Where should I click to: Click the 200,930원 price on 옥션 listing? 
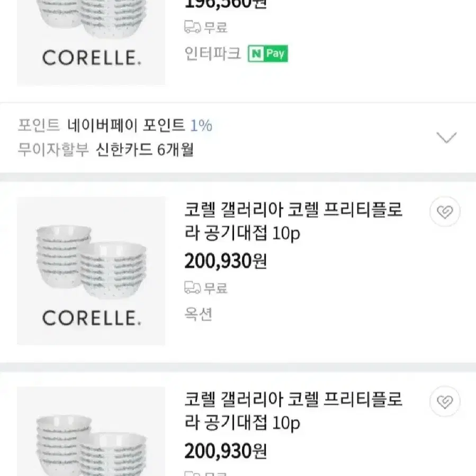coord(226,261)
